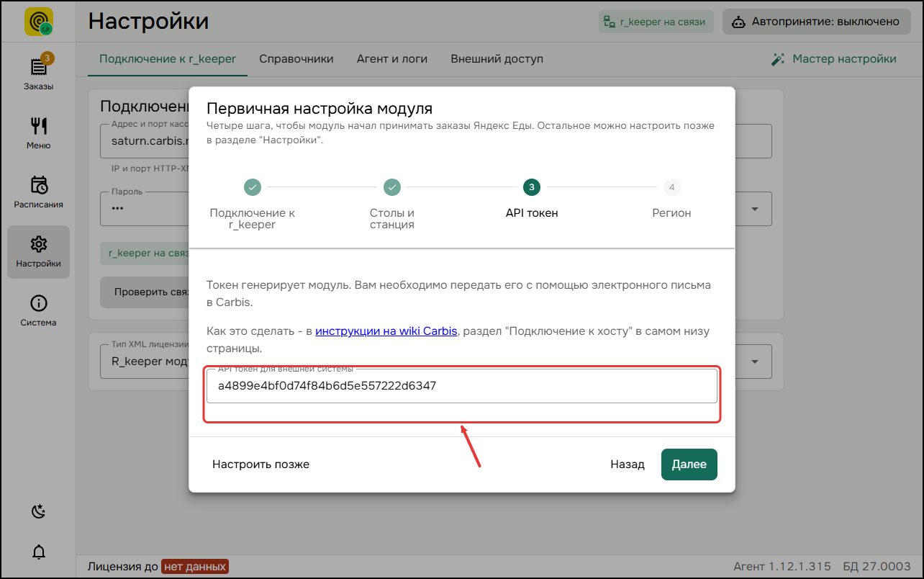924x579 pixels.
Task: Switch to Подключение к r_keeper tab
Action: point(168,59)
